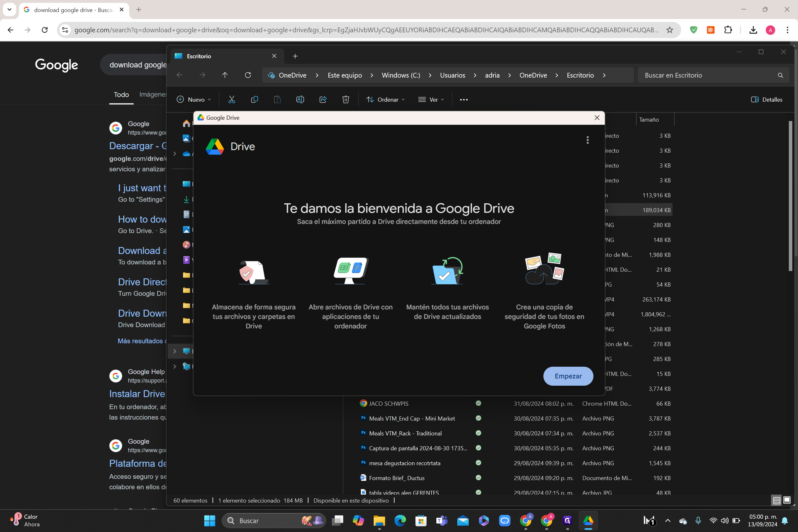
Task: Open Microsoft Edge from the taskbar
Action: tap(400, 521)
